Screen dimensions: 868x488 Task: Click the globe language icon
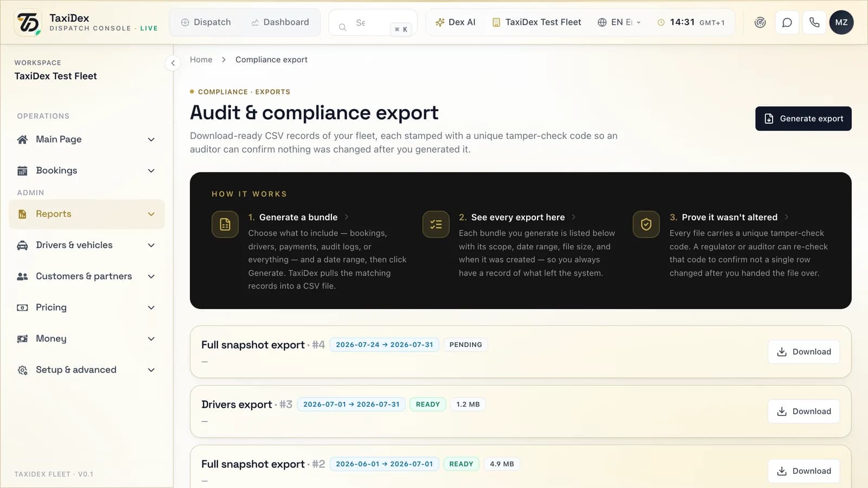pos(602,22)
